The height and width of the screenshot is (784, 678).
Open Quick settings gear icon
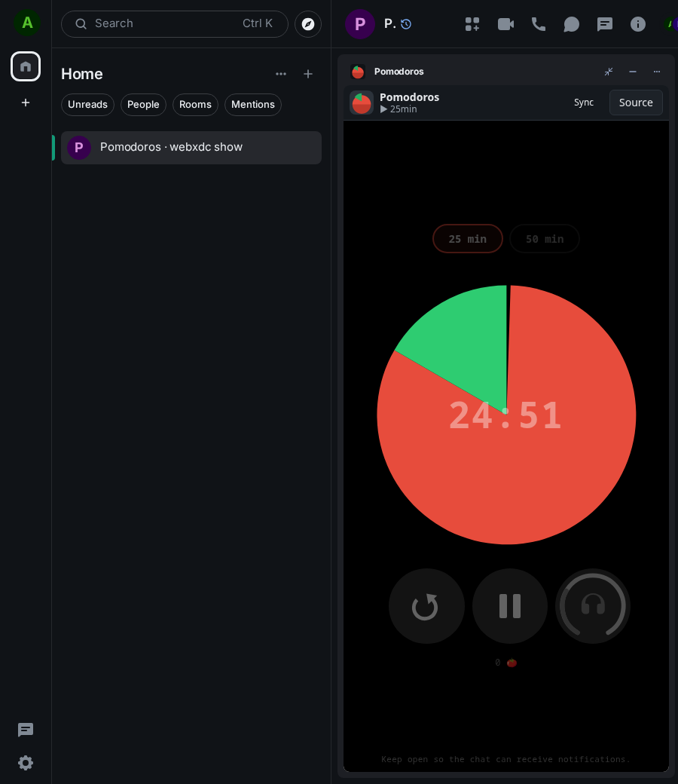pos(26,762)
